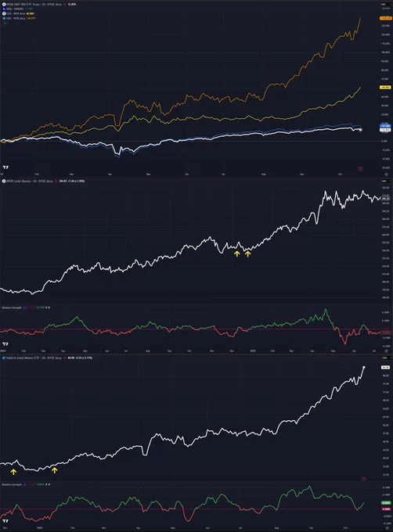Open the SPDR Gold Shares symbol title
The width and height of the screenshot is (393, 532).
click(x=30, y=182)
